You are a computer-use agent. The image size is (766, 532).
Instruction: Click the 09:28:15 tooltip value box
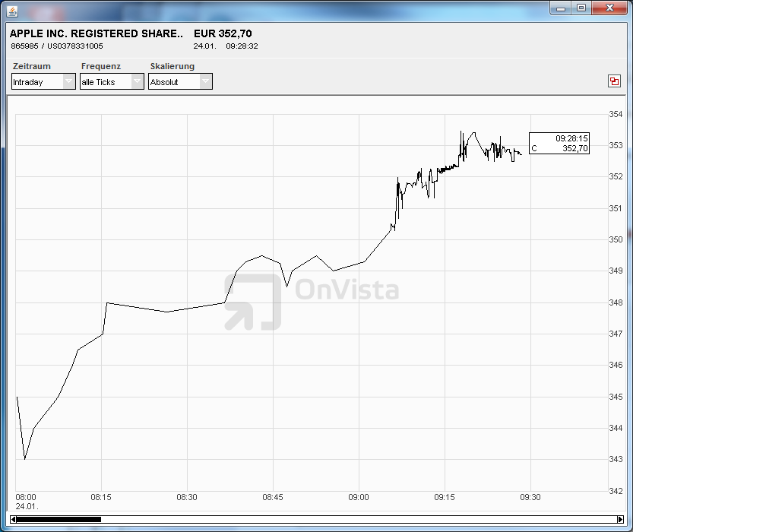click(559, 143)
